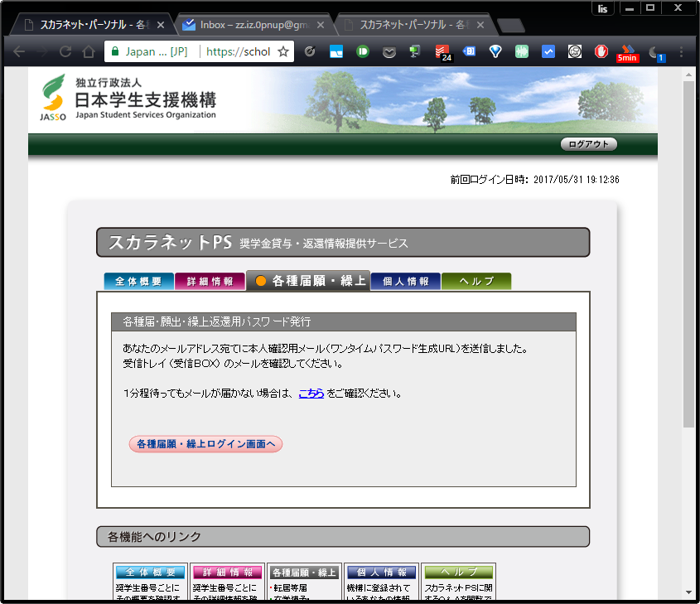Go back with the browser back arrow
The image size is (700, 604).
pos(19,52)
